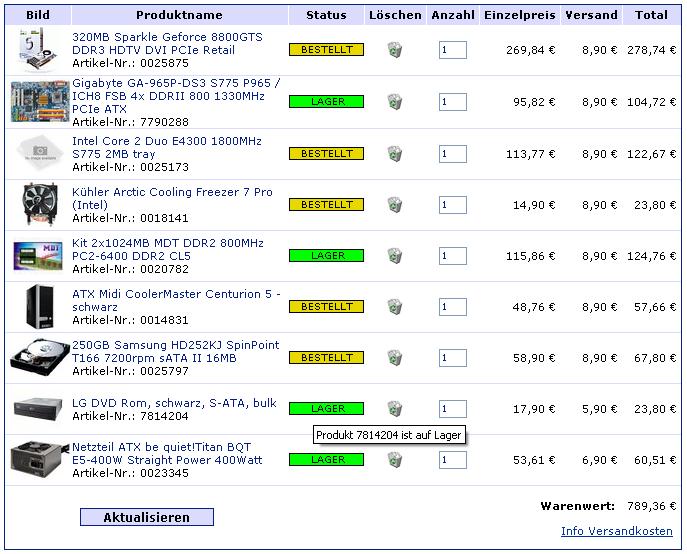Viewport: 687px width, 554px height.
Task: Click Warenwert total 789,36 €
Action: 652,506
